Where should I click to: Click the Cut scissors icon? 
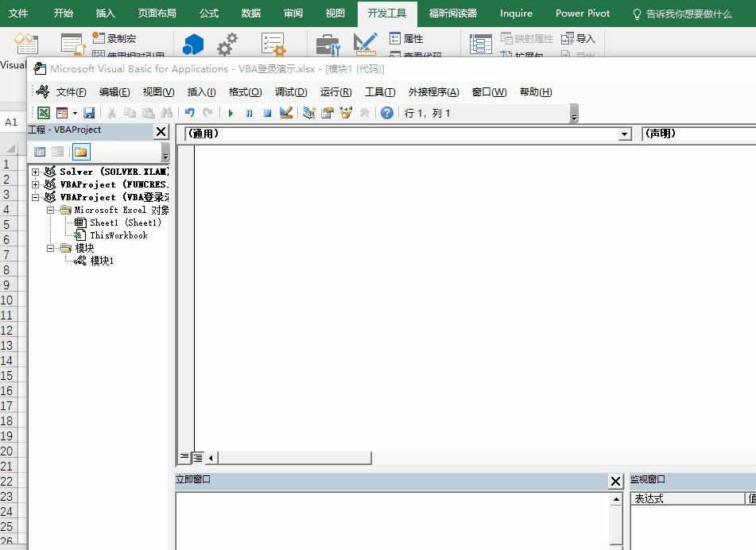coord(111,113)
